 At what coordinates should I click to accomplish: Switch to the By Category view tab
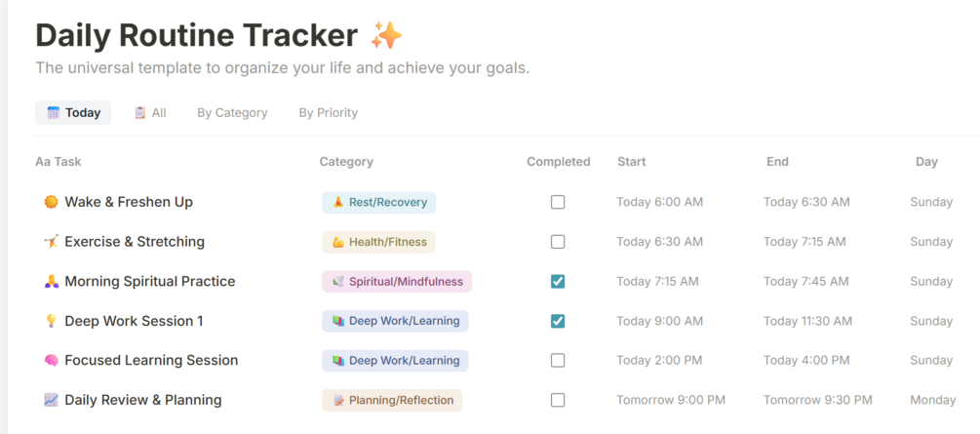[x=232, y=113]
